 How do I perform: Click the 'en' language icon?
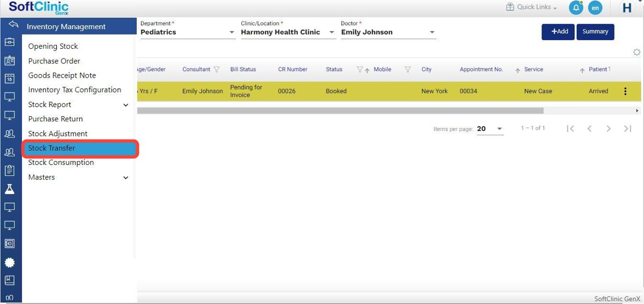pos(595,7)
